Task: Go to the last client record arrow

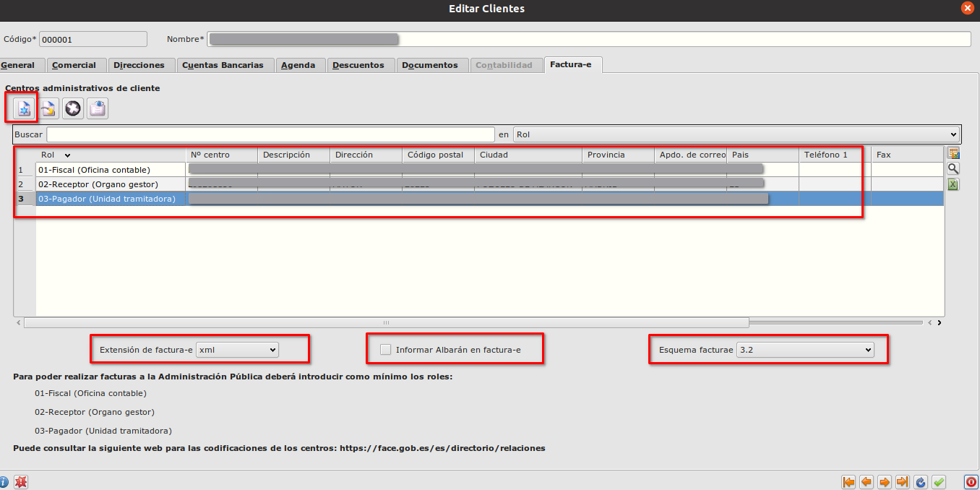Action: 903,482
